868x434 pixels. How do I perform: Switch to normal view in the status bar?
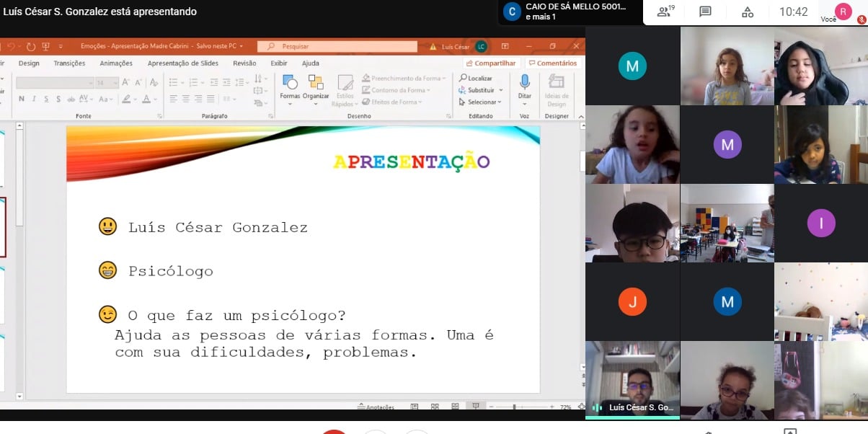415,407
